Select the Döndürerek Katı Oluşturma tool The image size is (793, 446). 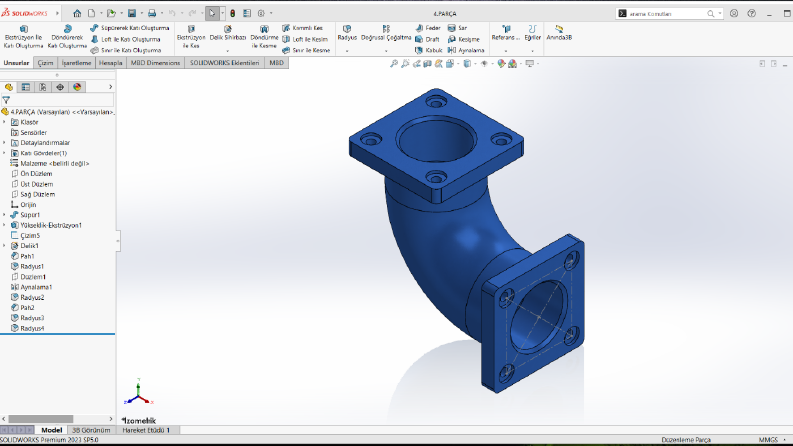67,37
